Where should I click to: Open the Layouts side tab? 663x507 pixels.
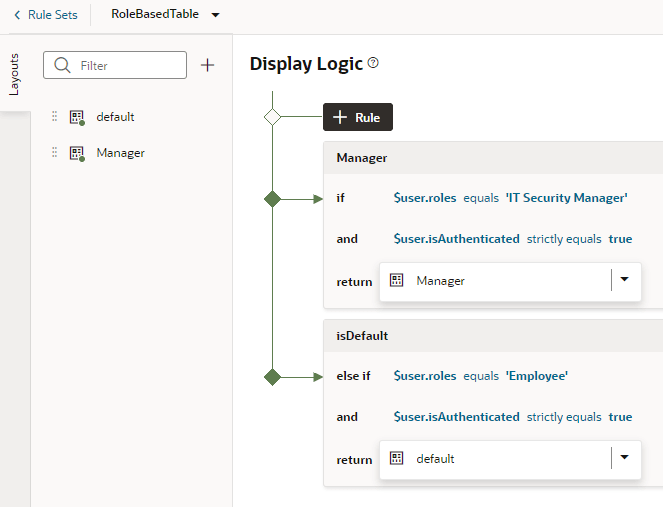[14, 75]
